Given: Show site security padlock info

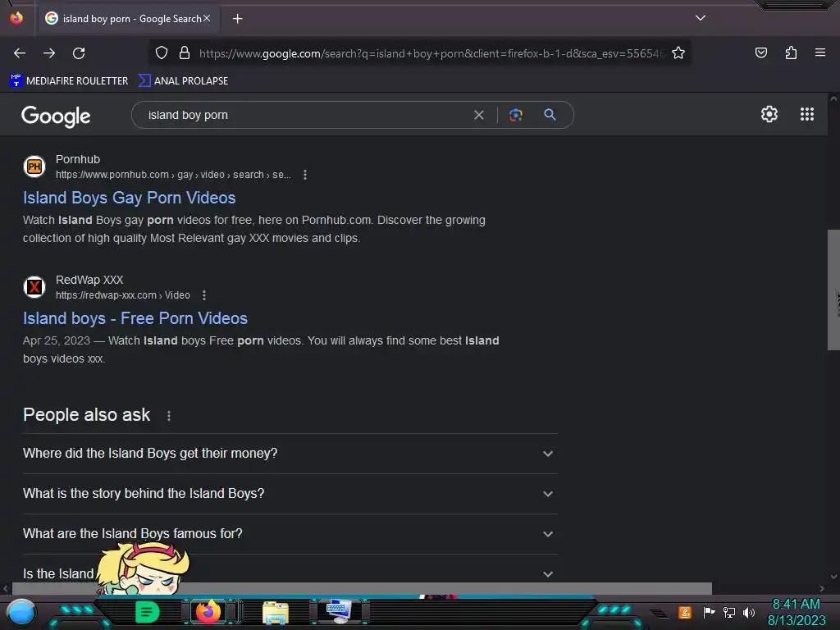Looking at the screenshot, I should point(185,53).
